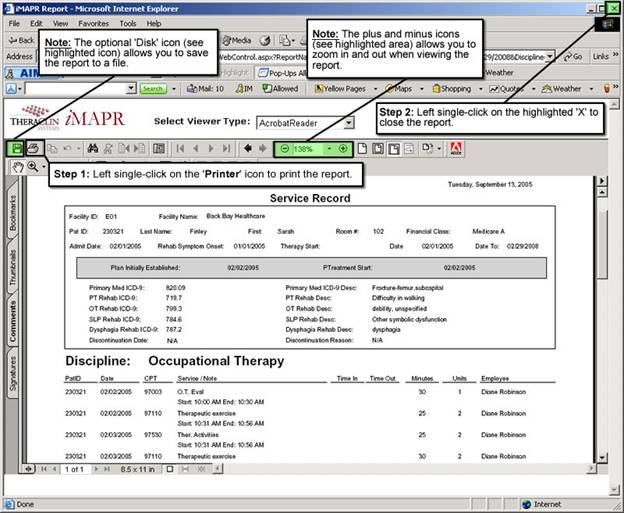The height and width of the screenshot is (513, 624).
Task: Open the Select Viewer Type dropdown
Action: pyautogui.click(x=348, y=122)
